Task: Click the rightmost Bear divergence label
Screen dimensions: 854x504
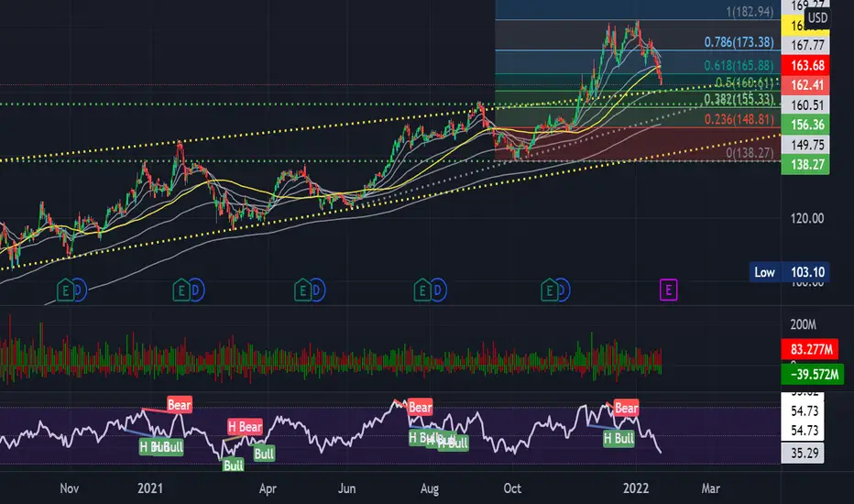Action: click(x=626, y=408)
